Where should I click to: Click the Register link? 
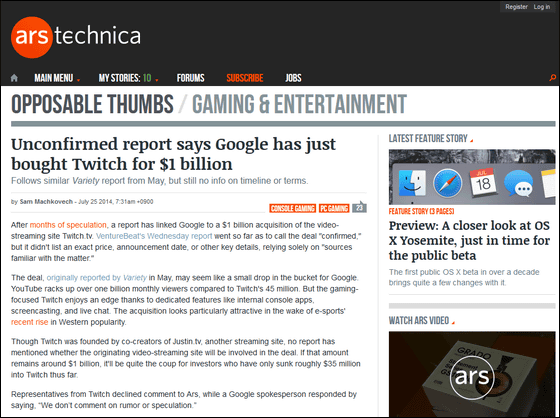tap(516, 7)
